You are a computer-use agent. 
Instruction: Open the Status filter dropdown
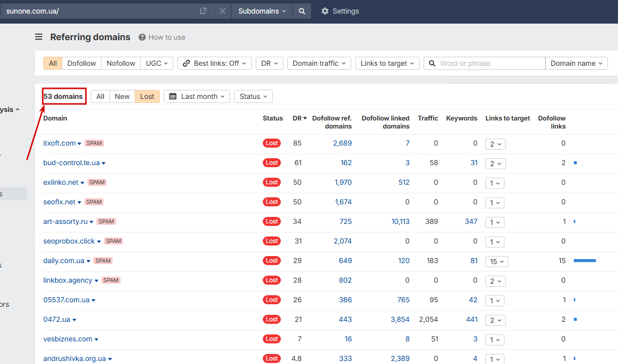253,96
